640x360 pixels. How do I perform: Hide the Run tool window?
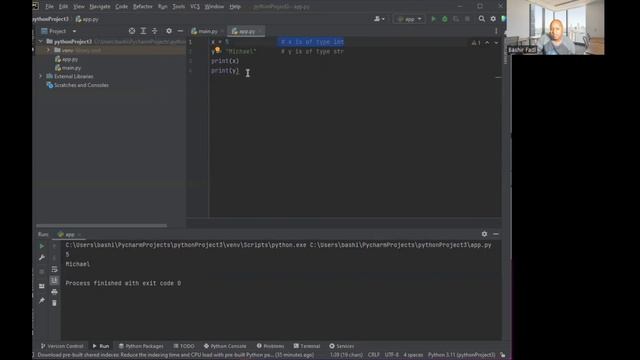pyautogui.click(x=496, y=234)
